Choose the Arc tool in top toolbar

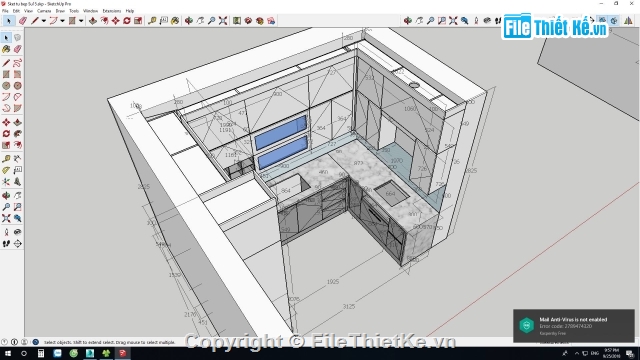(x=53, y=20)
